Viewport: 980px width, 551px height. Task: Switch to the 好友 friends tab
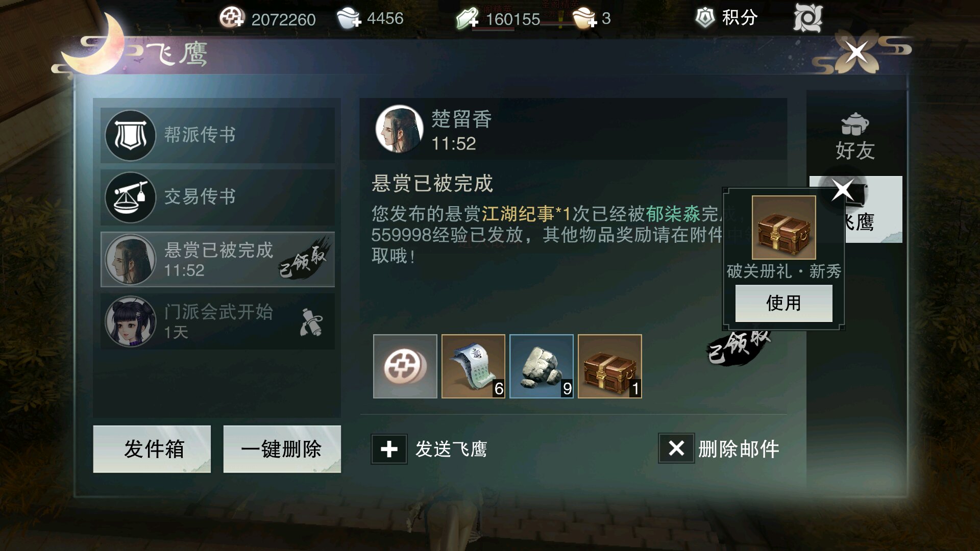pyautogui.click(x=855, y=137)
